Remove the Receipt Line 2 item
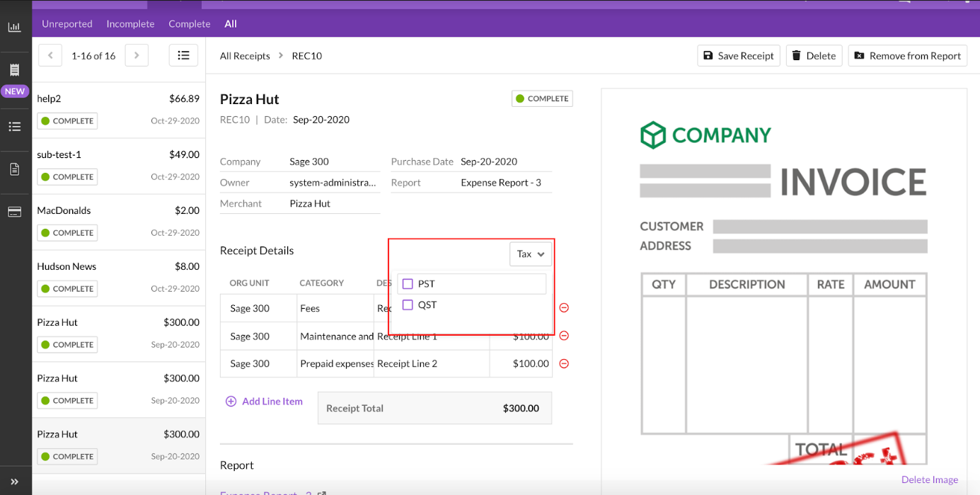Image resolution: width=980 pixels, height=495 pixels. (x=564, y=363)
